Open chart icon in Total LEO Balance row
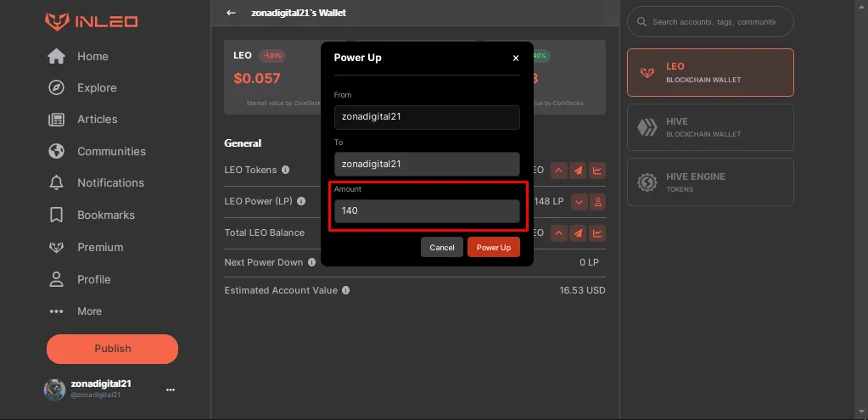Image resolution: width=868 pixels, height=420 pixels. pos(597,233)
